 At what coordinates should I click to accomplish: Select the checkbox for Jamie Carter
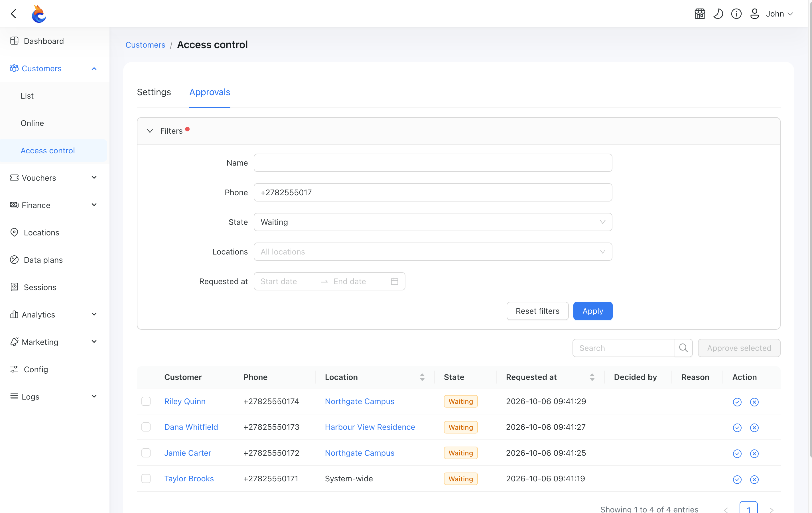[x=146, y=453]
